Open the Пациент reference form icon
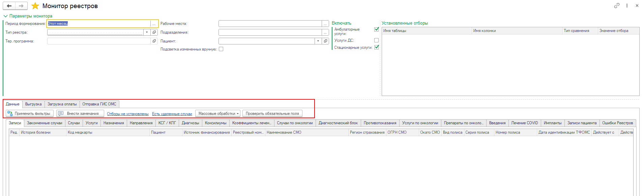The height and width of the screenshot is (196, 644). [325, 41]
